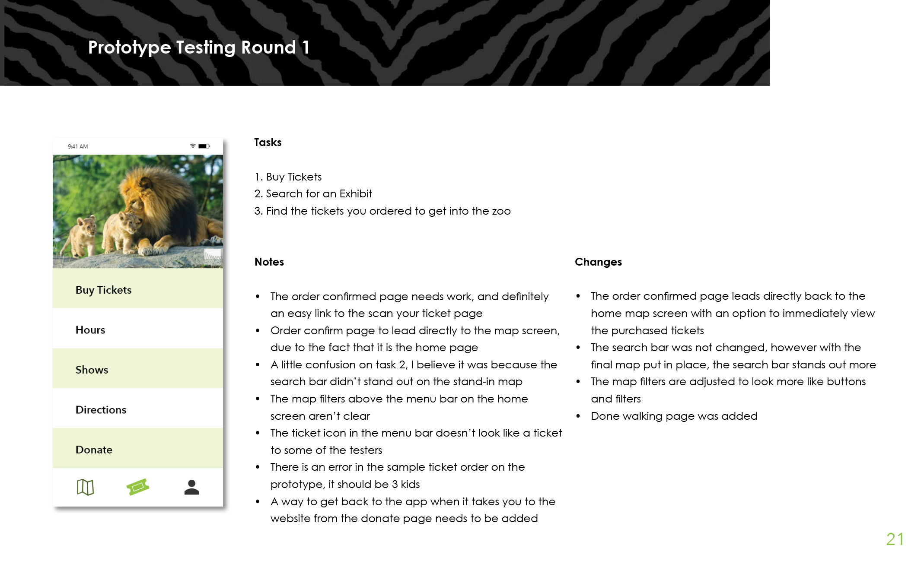The height and width of the screenshot is (567, 924).
Task: Click the 9:41 AM clock text
Action: tap(78, 146)
